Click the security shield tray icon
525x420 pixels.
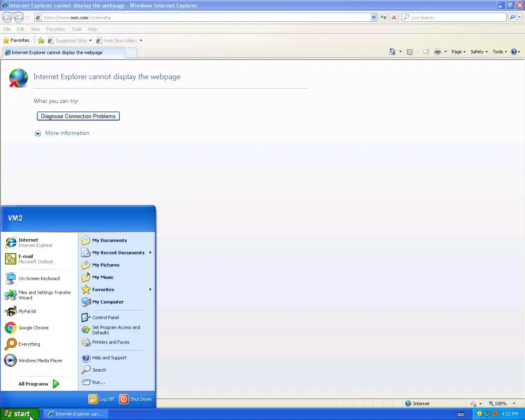click(479, 414)
